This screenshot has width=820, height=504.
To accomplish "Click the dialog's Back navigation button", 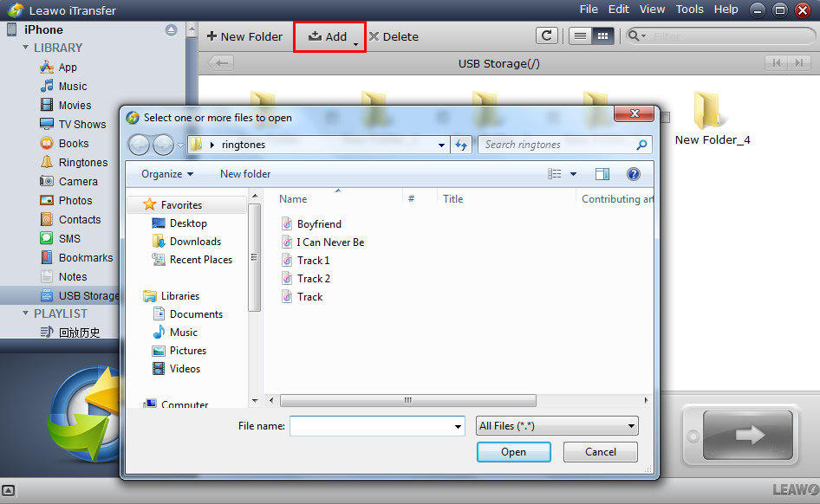I will tap(139, 145).
